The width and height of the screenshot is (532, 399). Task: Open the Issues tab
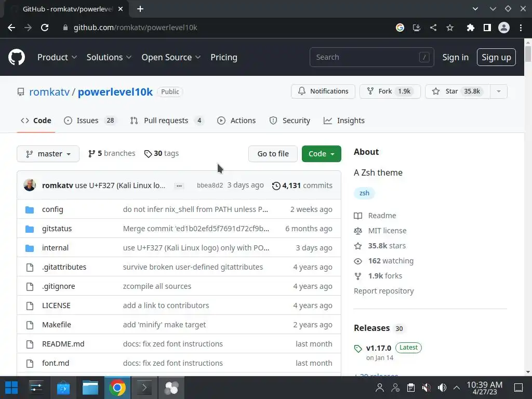point(90,121)
